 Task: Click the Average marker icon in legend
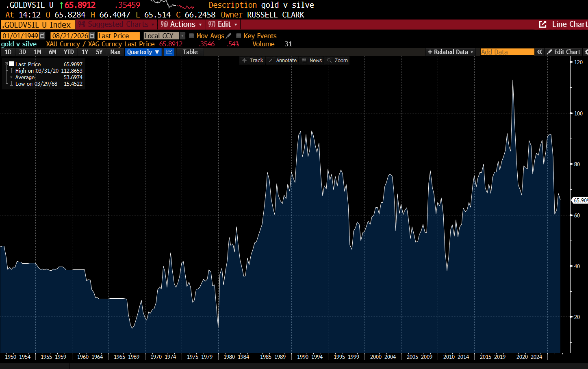tap(11, 77)
